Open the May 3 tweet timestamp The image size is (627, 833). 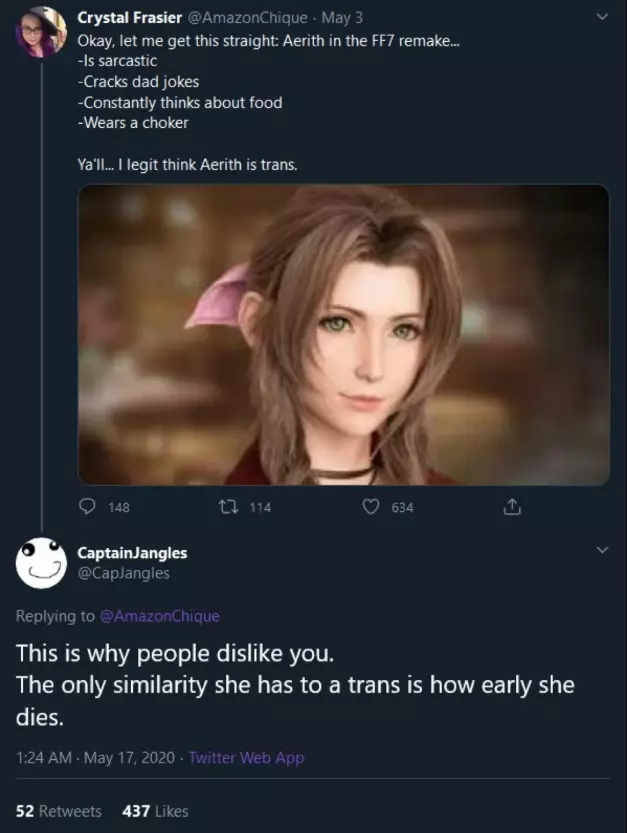(342, 18)
